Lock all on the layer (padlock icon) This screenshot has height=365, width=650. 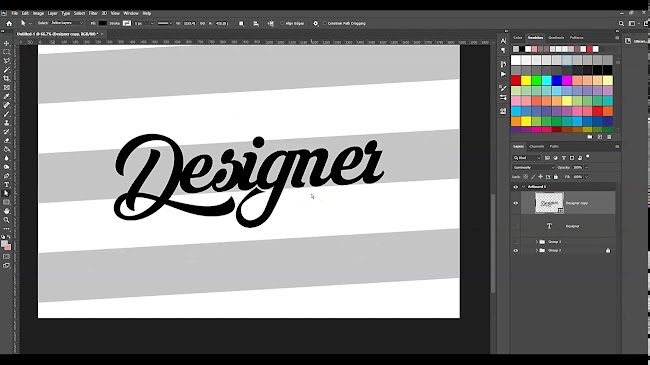[556, 177]
